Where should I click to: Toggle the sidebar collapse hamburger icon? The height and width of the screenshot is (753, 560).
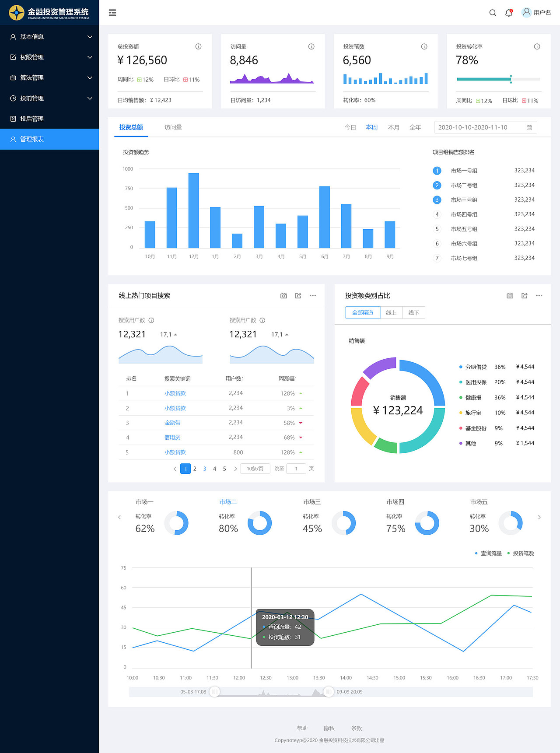(x=112, y=13)
